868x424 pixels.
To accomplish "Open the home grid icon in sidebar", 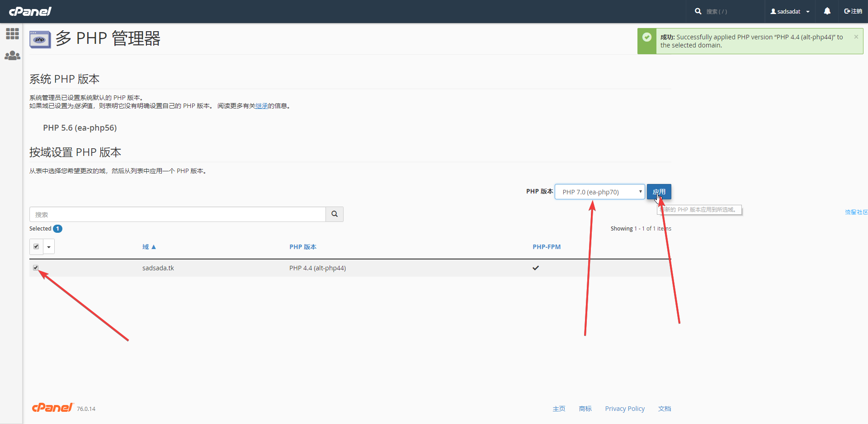I will (x=12, y=33).
